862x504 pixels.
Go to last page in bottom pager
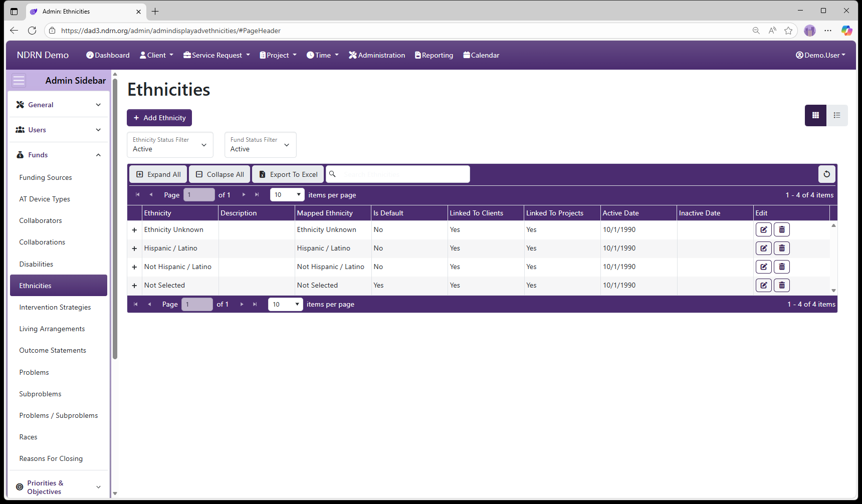[255, 304]
